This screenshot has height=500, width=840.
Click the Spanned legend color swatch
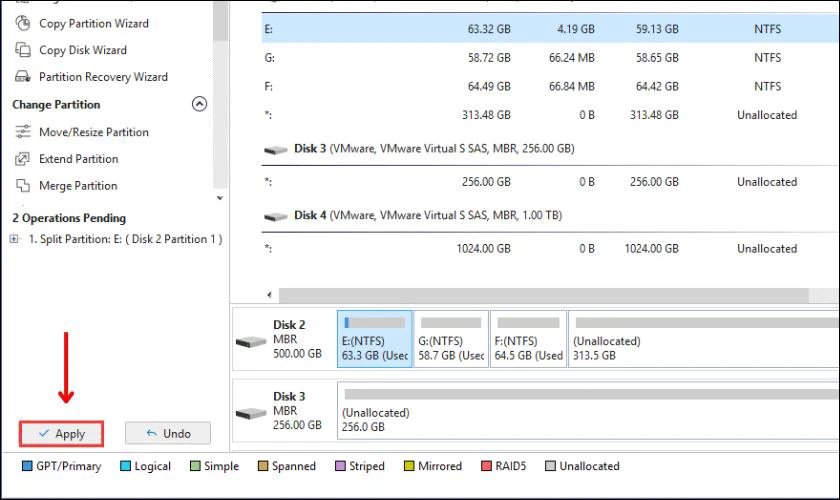(x=263, y=466)
